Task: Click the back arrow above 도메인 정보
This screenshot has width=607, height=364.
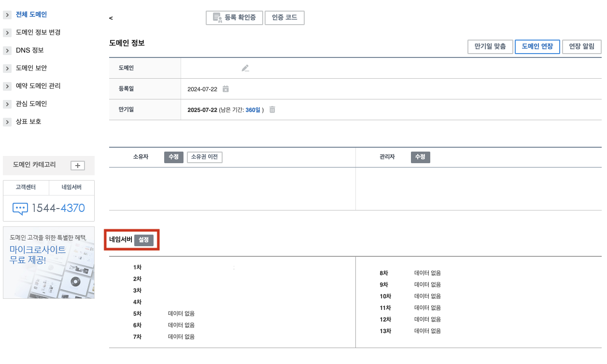Action: (x=111, y=18)
